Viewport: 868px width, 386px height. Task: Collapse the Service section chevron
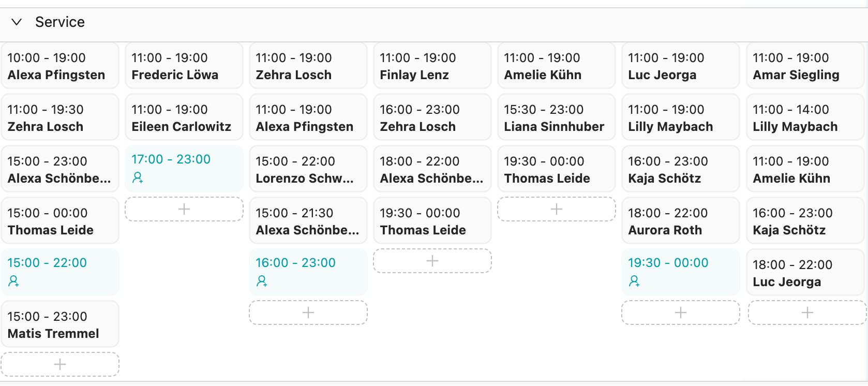[17, 22]
